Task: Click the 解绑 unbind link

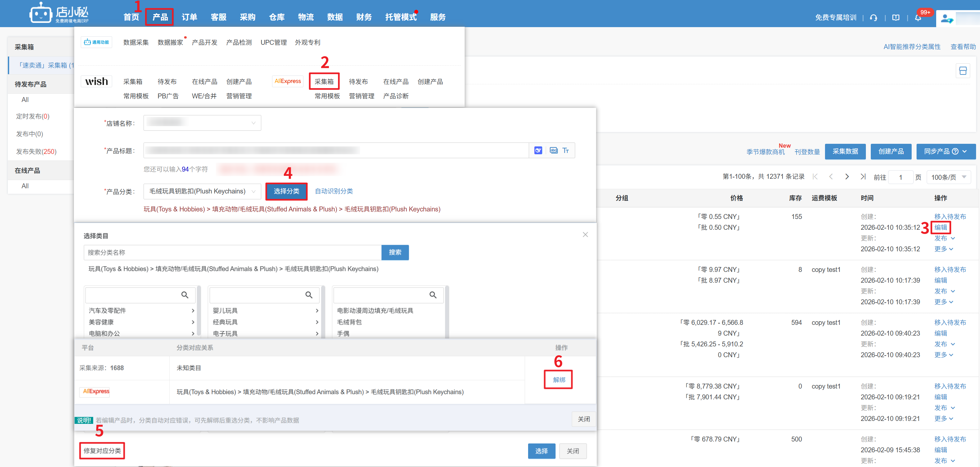Action: [x=559, y=379]
